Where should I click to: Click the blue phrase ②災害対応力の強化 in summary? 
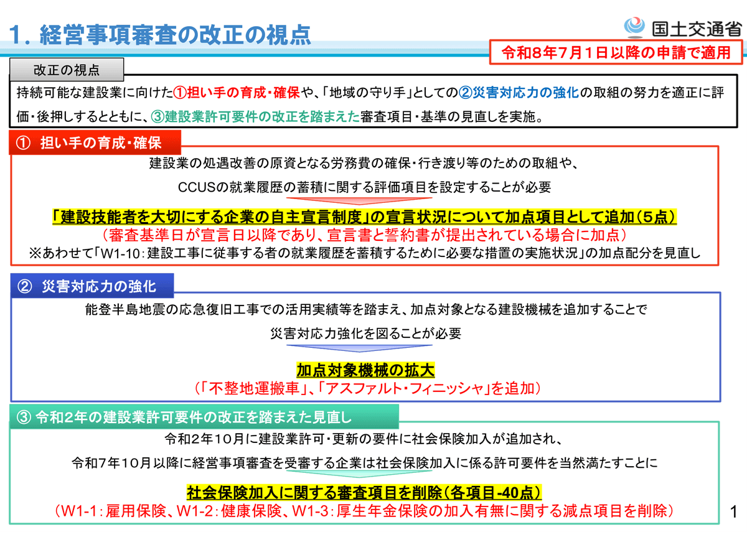[519, 92]
